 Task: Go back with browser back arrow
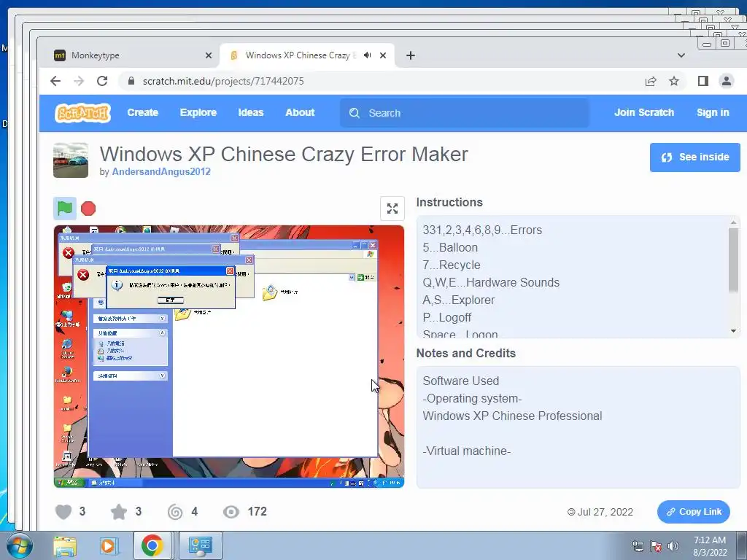pos(55,81)
